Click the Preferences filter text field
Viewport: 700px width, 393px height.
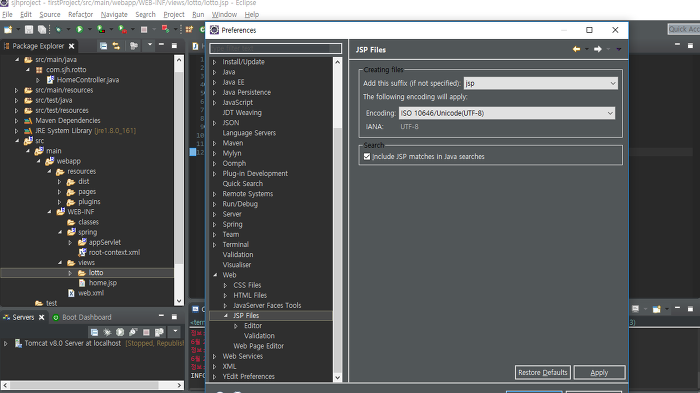275,48
